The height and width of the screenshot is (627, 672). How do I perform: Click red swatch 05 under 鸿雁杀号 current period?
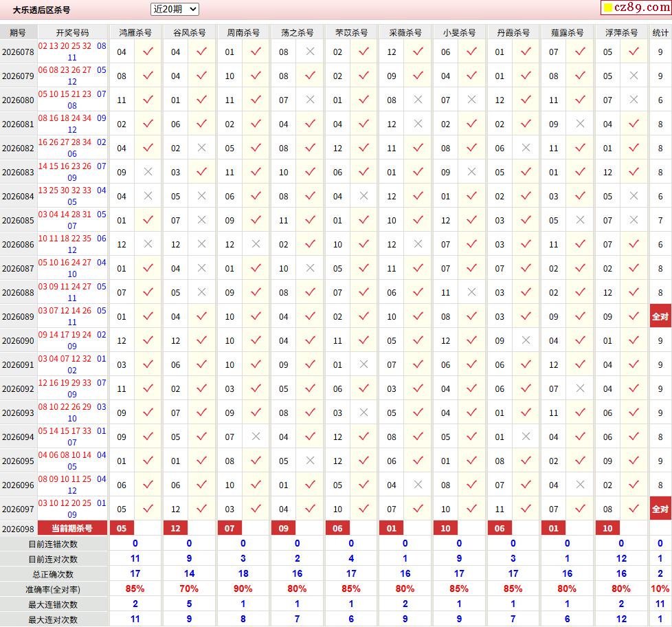[x=122, y=528]
